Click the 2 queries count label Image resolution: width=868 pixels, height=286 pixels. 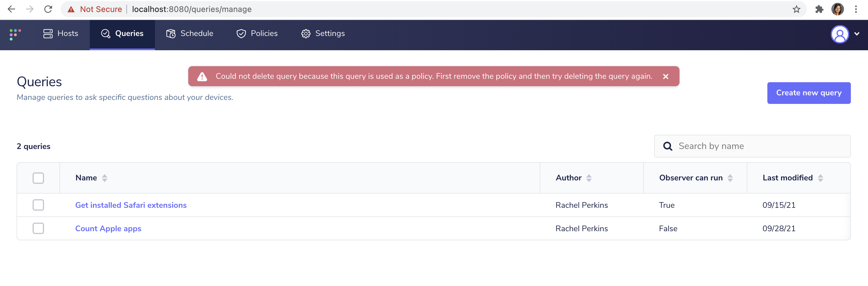click(33, 146)
